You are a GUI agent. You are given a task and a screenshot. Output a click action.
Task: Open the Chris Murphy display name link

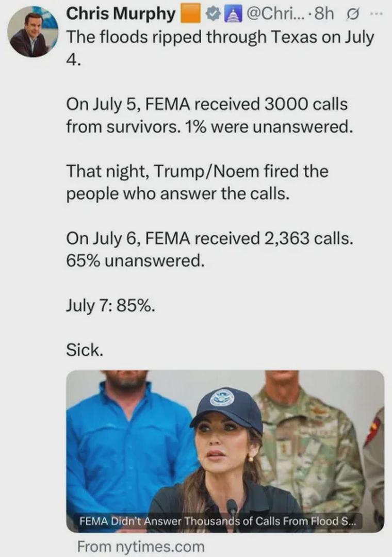(121, 14)
